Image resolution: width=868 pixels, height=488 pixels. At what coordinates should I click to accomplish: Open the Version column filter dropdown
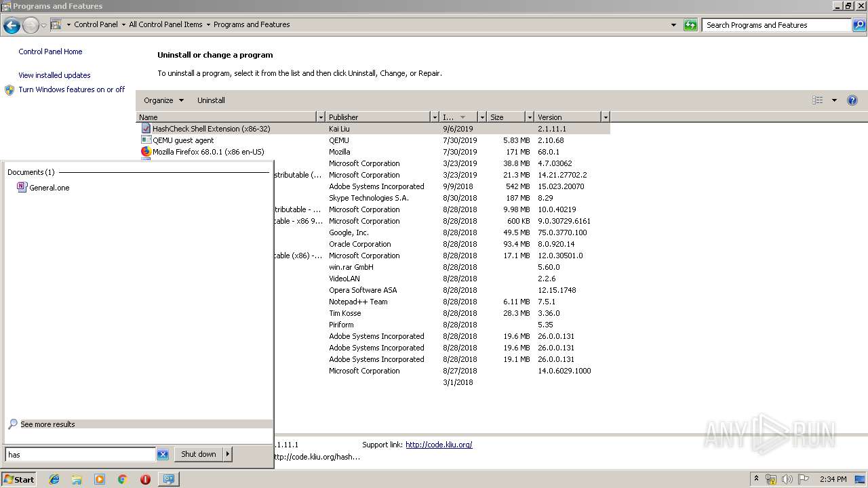[x=606, y=117]
